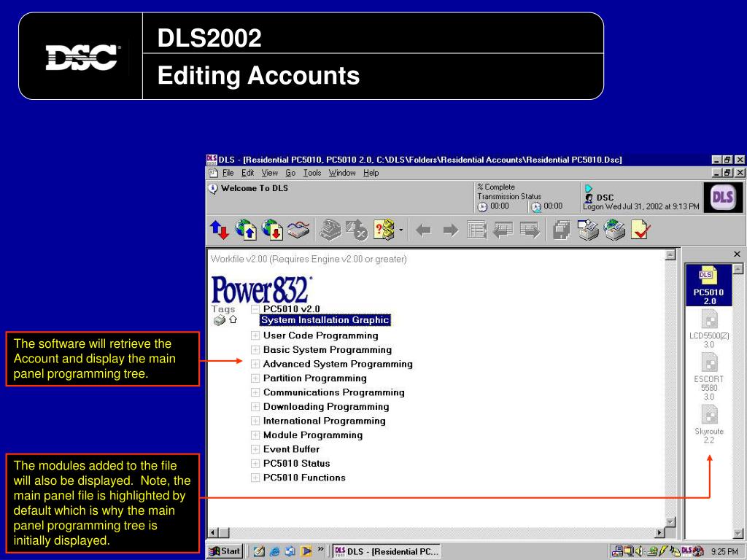The height and width of the screenshot is (560, 747).
Task: Click the horizontal scrollbar left arrow
Action: point(213,533)
